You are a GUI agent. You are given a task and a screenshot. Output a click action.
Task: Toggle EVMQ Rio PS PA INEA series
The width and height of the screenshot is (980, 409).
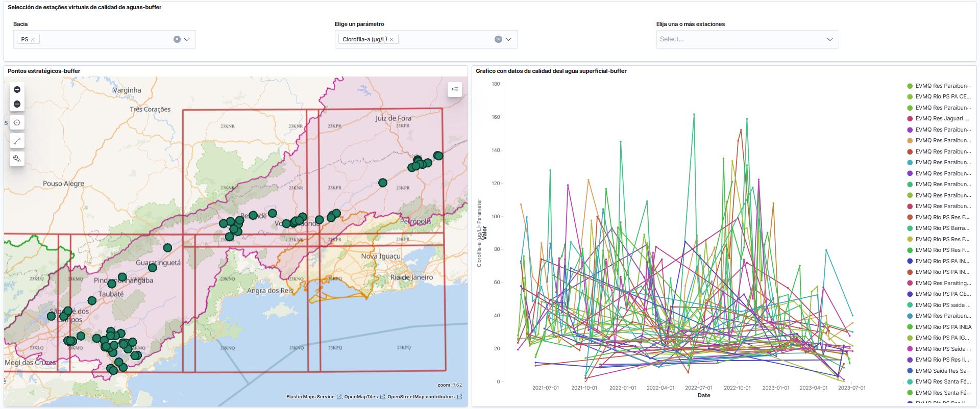[x=943, y=327]
